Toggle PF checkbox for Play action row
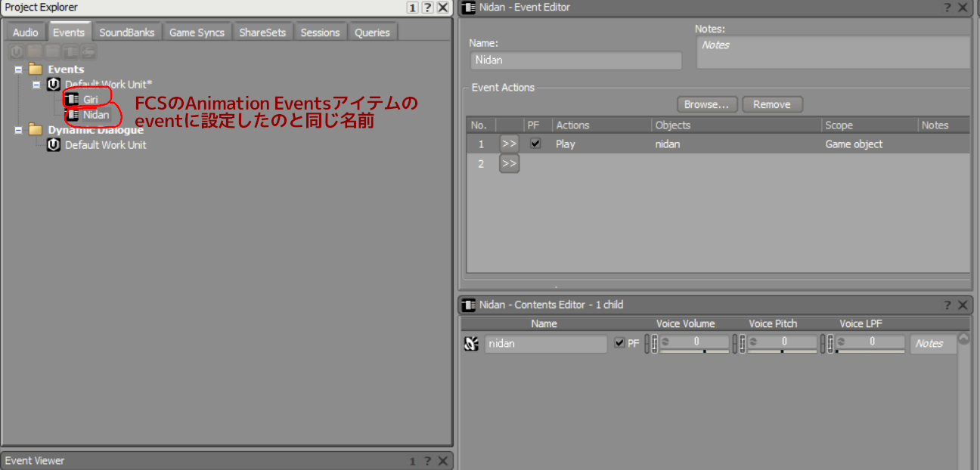Image resolution: width=980 pixels, height=470 pixels. [535, 144]
